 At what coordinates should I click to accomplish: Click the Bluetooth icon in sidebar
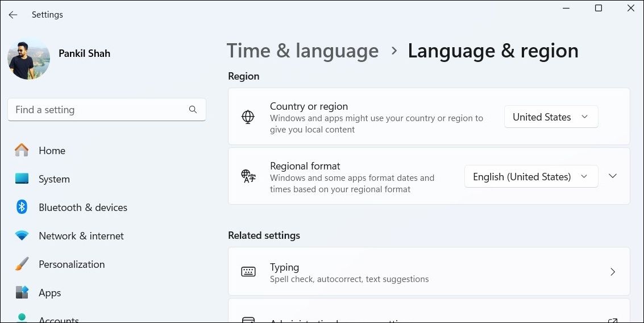(x=22, y=207)
